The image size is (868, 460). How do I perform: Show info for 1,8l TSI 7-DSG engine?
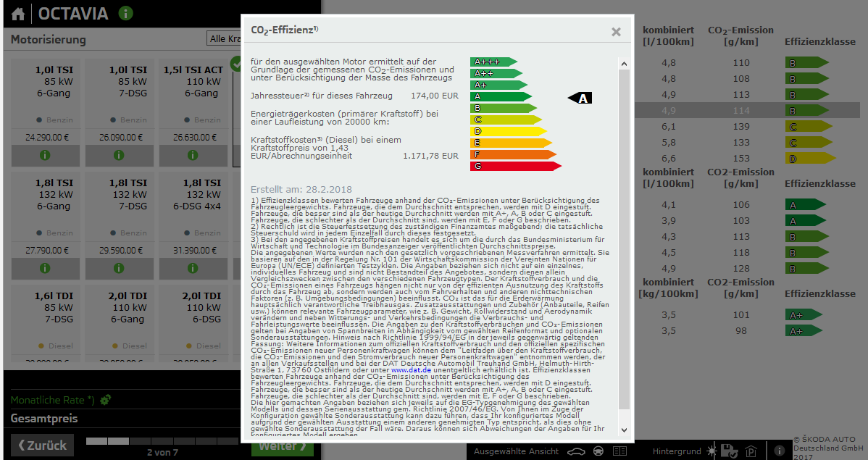click(119, 268)
